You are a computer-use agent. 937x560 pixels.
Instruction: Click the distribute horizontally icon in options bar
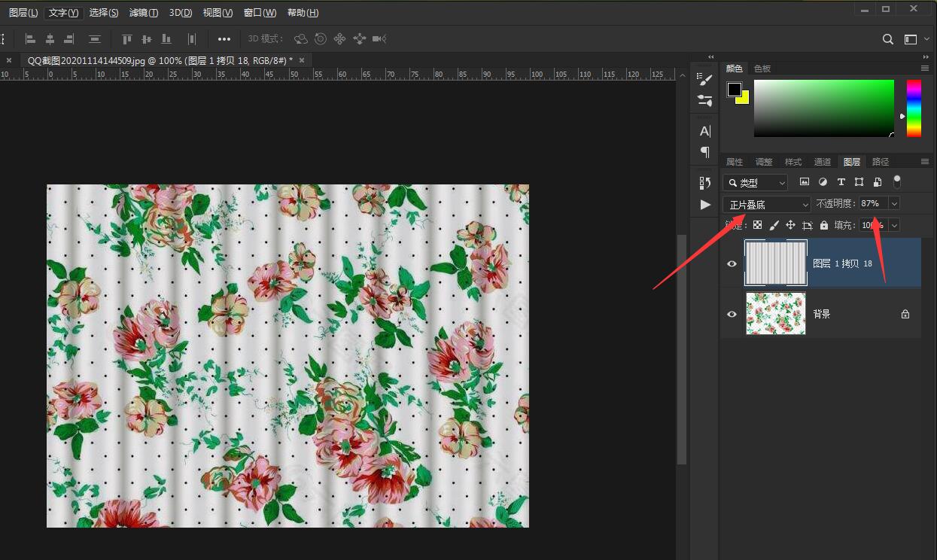192,38
